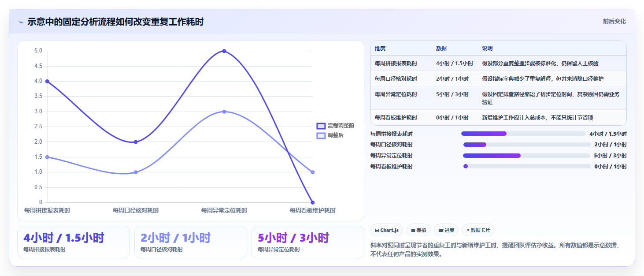Click the 调整后 point at 每周拼接报表耗时
The height and width of the screenshot is (276, 644).
click(x=47, y=157)
